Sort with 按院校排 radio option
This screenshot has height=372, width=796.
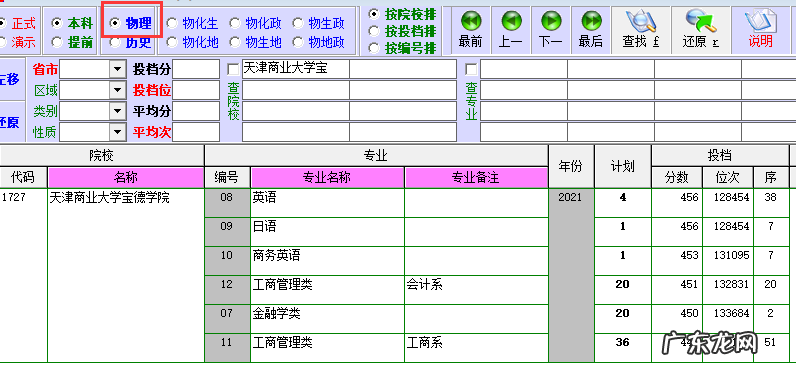[374, 14]
